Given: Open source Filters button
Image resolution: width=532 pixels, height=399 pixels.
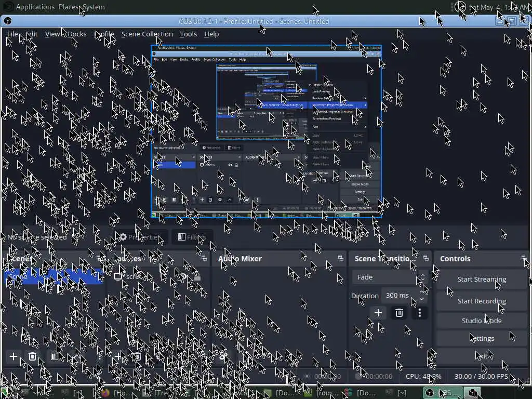Looking at the screenshot, I should pos(192,237).
